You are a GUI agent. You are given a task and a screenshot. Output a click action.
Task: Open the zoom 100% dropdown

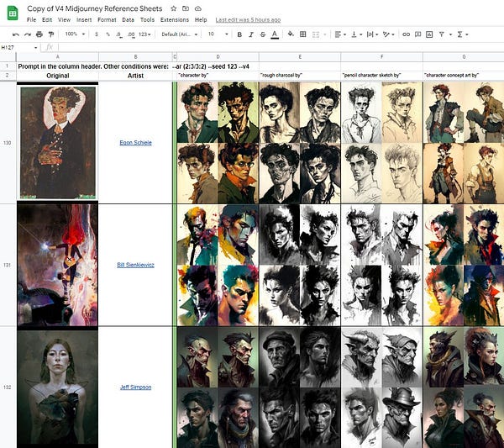75,34
